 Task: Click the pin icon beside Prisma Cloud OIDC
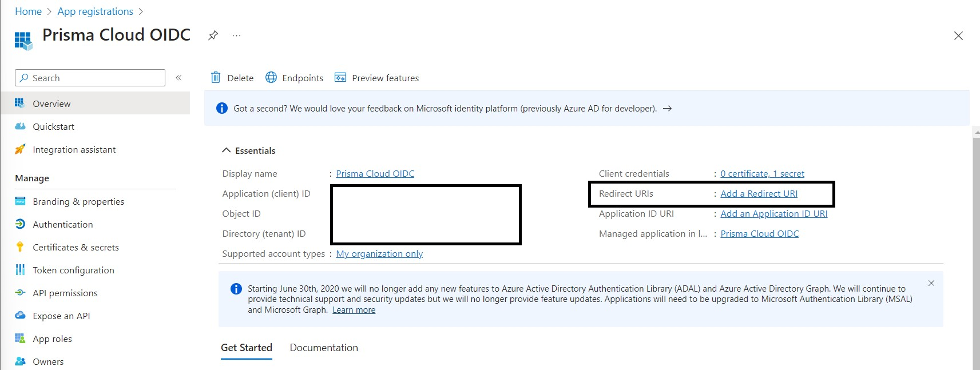(213, 35)
